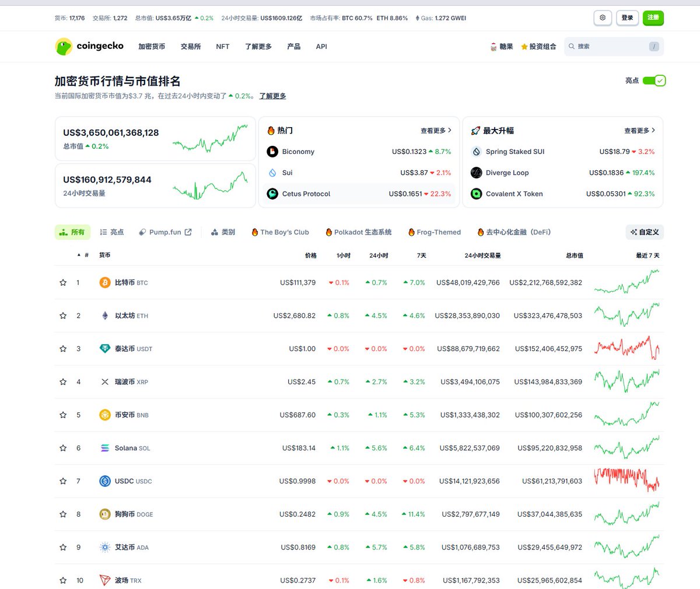The height and width of the screenshot is (589, 700).
Task: Click the Sui droplet icon
Action: coord(272,173)
